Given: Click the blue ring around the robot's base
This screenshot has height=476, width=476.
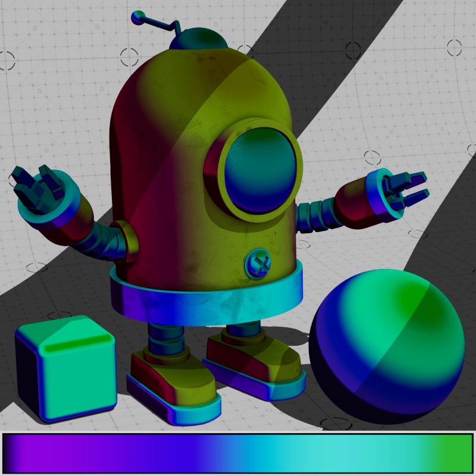Looking at the screenshot, I should 206,296.
